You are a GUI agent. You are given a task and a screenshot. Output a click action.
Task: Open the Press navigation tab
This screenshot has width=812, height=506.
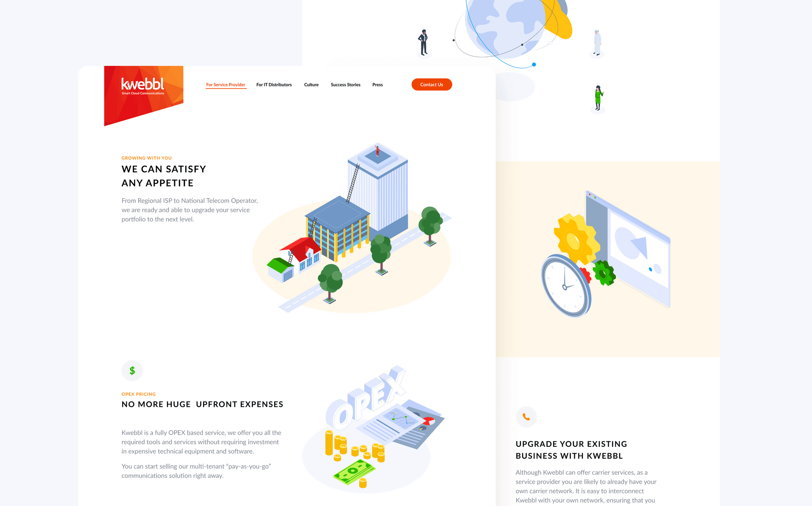pyautogui.click(x=377, y=84)
